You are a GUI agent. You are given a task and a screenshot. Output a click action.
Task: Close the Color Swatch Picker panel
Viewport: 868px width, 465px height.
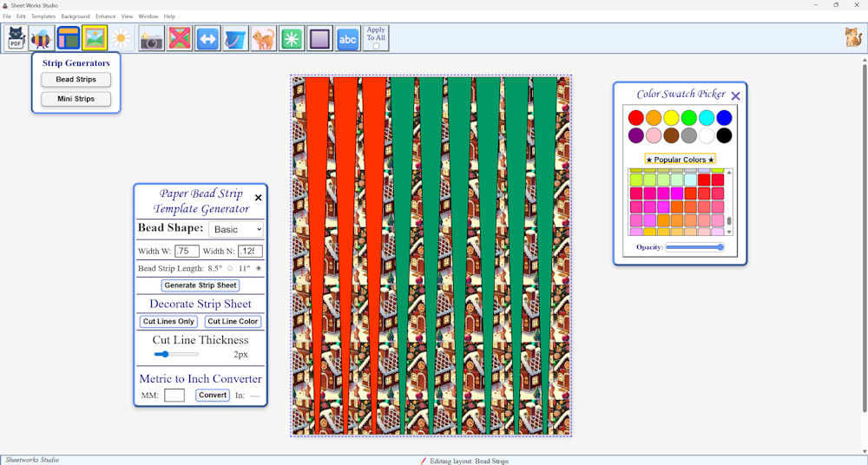(735, 96)
